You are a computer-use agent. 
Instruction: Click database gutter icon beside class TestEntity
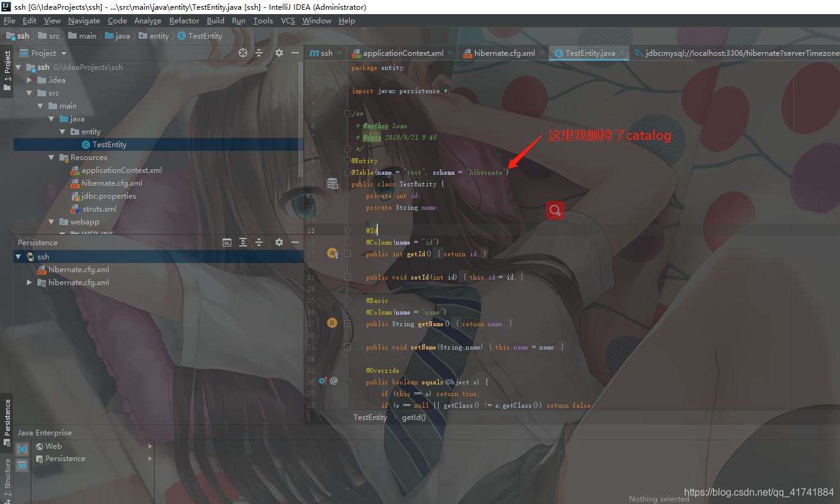(333, 183)
